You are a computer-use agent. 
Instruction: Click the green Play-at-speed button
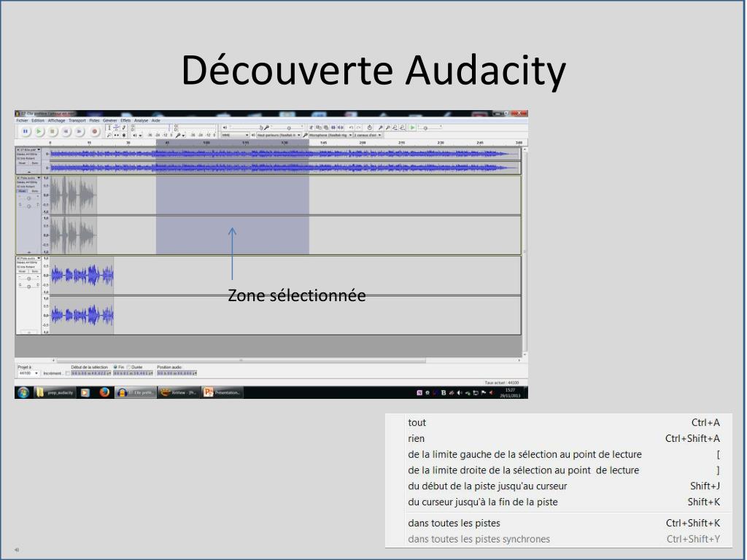click(413, 128)
